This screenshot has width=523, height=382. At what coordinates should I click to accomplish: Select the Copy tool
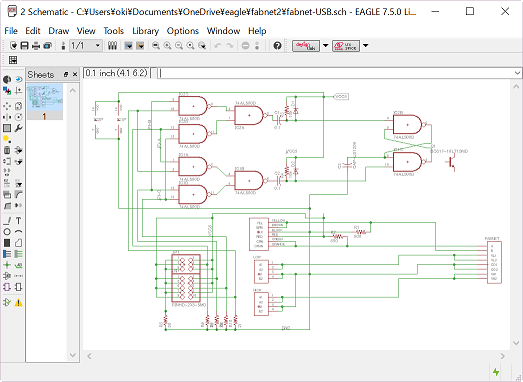[18, 106]
